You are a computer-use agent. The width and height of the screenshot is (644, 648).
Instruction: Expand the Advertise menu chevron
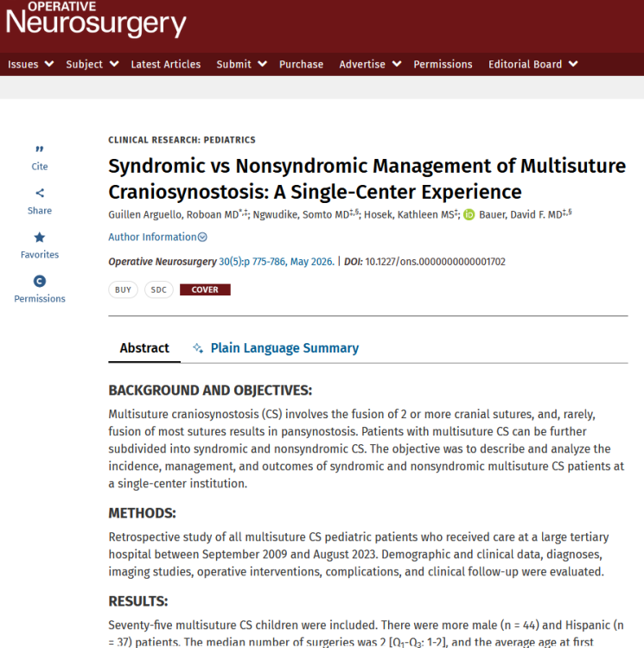coord(397,64)
